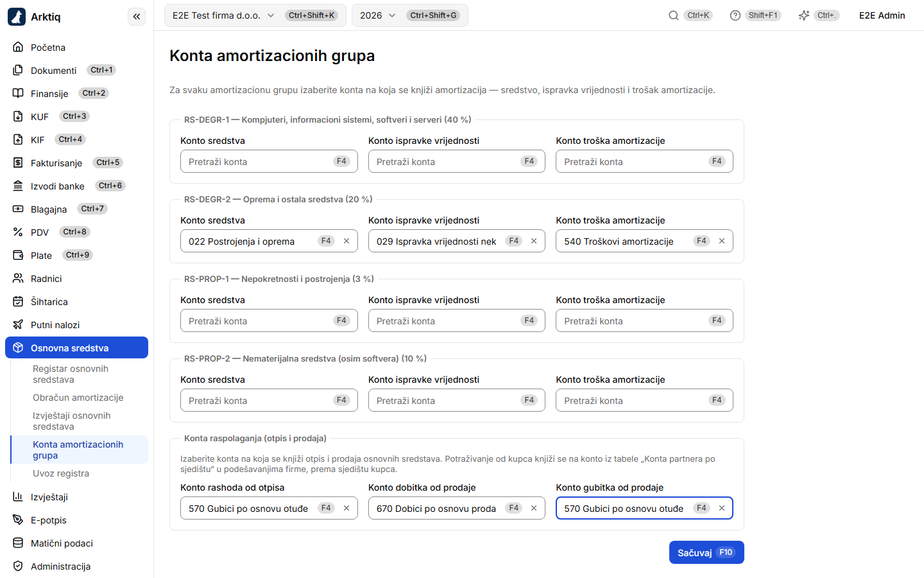
Task: Collapse the sidebar with the double-chevron icon
Action: 137,17
